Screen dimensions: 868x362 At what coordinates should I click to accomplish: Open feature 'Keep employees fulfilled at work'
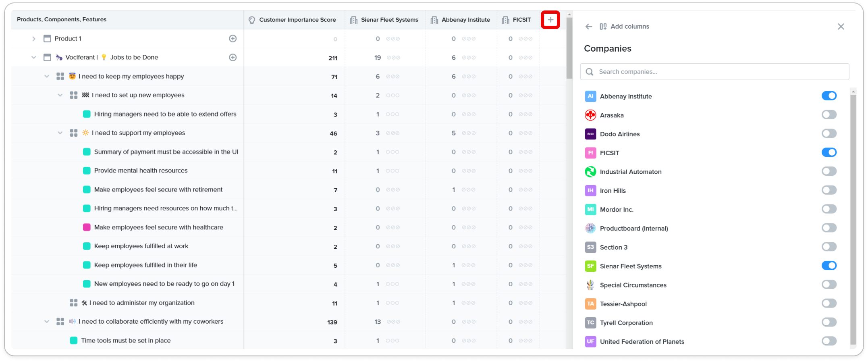(x=141, y=246)
